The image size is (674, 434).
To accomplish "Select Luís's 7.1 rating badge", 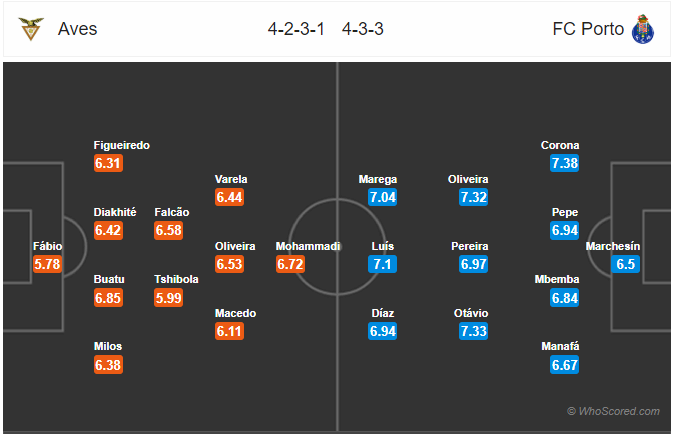I will point(382,264).
